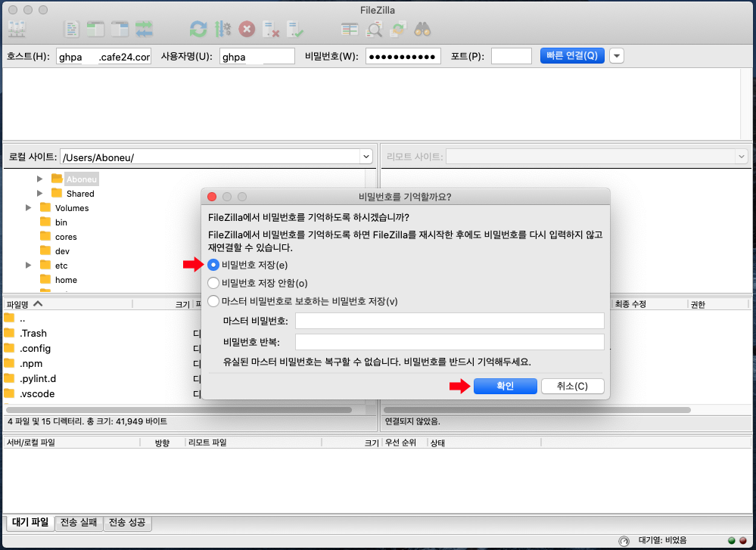Click the 마스터 비밀번호 input field

450,321
